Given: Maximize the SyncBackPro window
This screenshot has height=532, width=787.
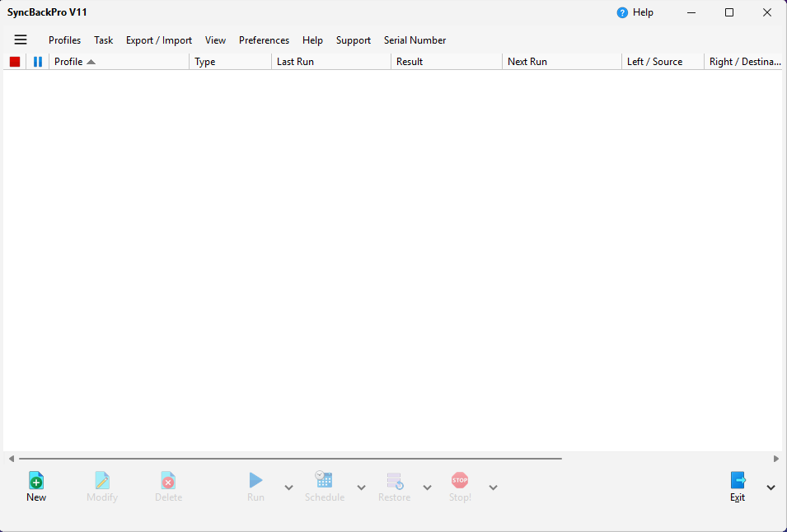Looking at the screenshot, I should pyautogui.click(x=729, y=12).
